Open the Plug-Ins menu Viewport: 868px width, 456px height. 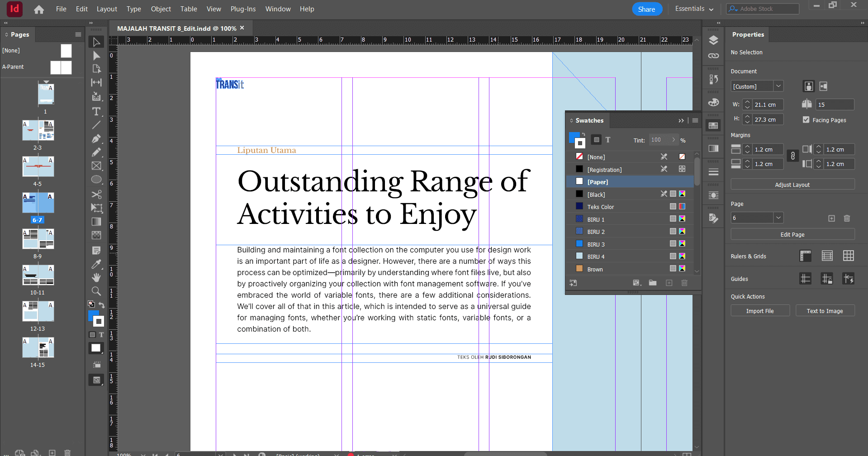(x=243, y=9)
